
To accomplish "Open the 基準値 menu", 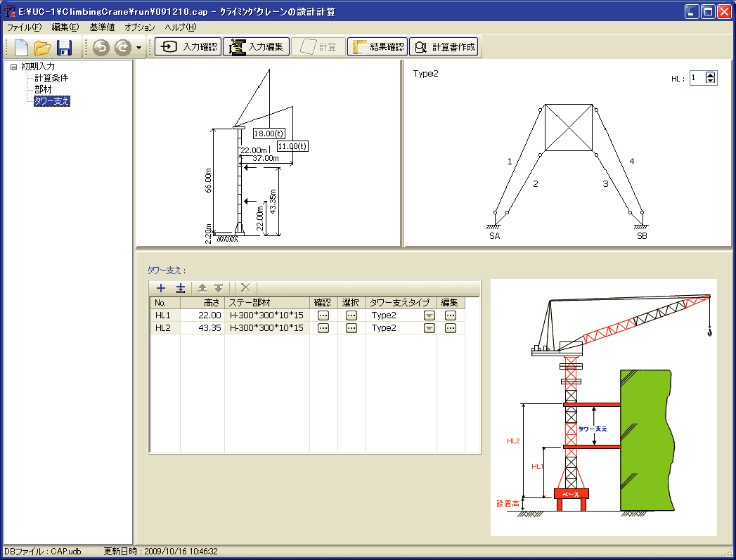I will 103,27.
